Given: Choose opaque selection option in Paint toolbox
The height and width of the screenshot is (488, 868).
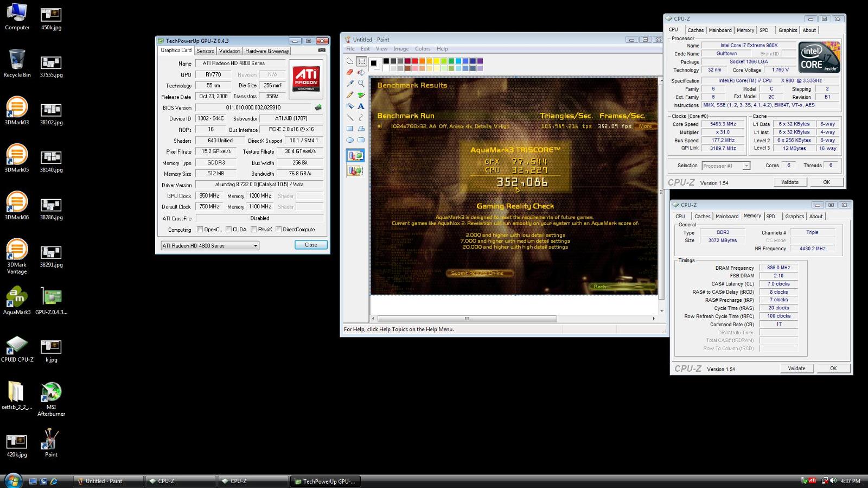Looking at the screenshot, I should click(356, 156).
